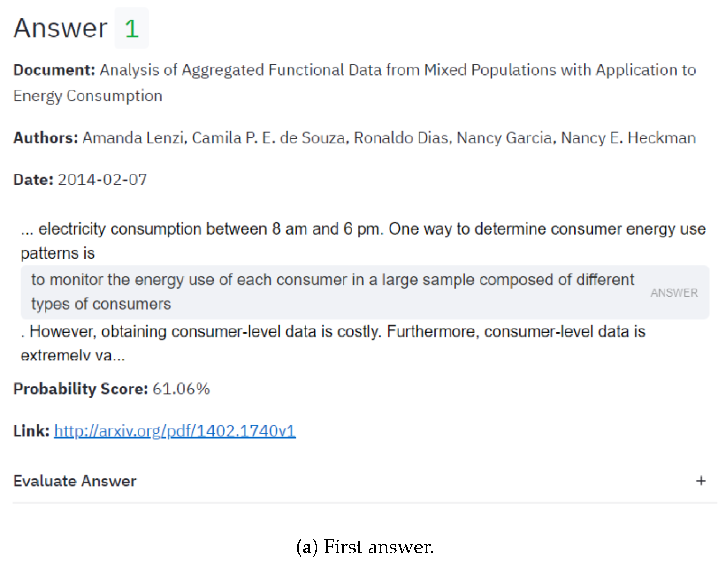Click the 61.06% score value

click(181, 389)
